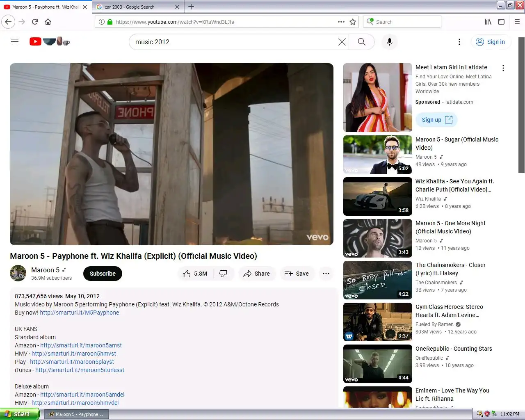Subscribe to the Maroon 5 channel
Image resolution: width=525 pixels, height=420 pixels.
pos(103,274)
